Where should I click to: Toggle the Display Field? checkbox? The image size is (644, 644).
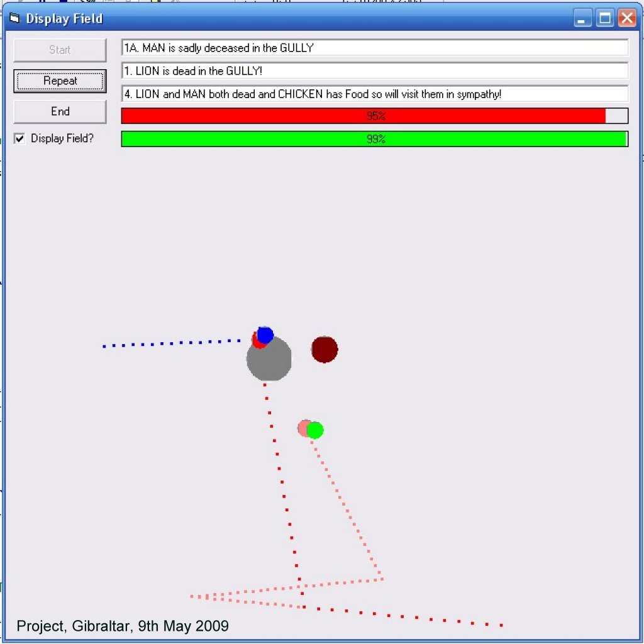pos(19,138)
